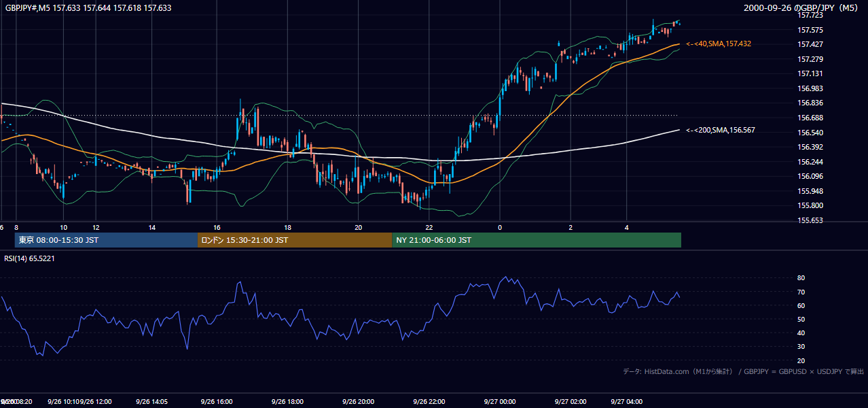Click the 9/26 14:05 date label

152,402
